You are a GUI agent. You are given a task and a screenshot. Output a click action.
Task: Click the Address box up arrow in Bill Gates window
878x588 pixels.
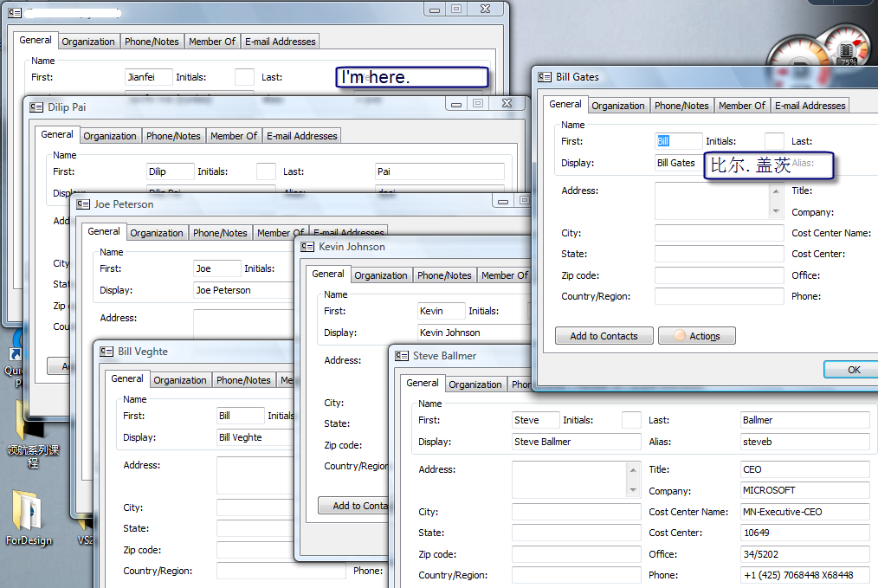pyautogui.click(x=776, y=191)
